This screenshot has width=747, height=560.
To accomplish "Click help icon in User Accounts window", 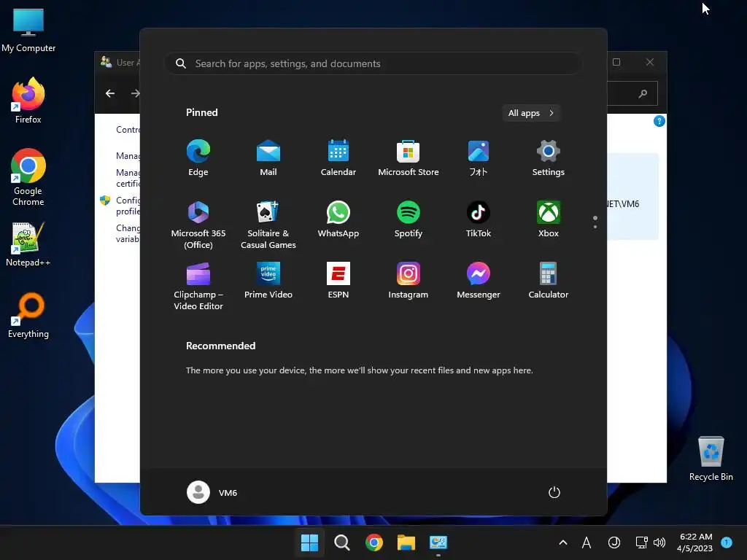I will coord(659,121).
